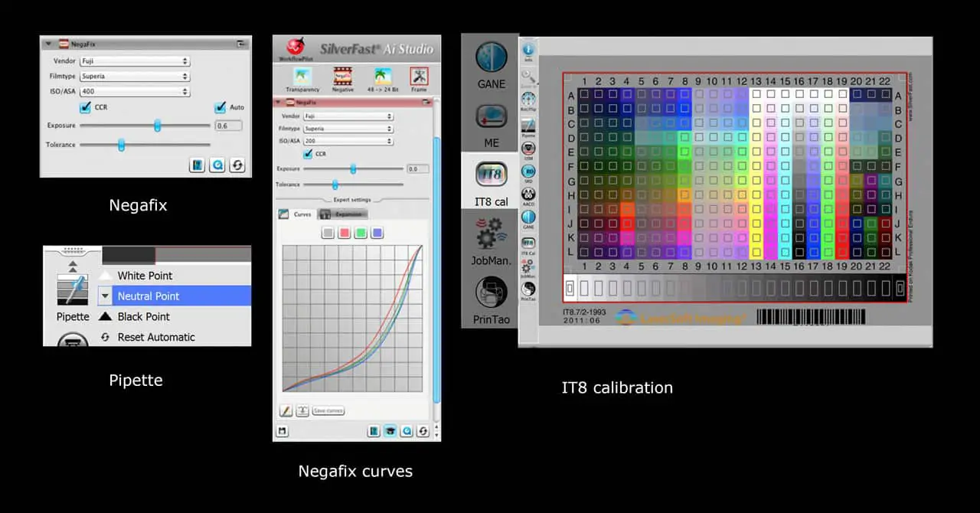Choose White Point menu item
Screen dimensions: 980x513
[x=145, y=276]
